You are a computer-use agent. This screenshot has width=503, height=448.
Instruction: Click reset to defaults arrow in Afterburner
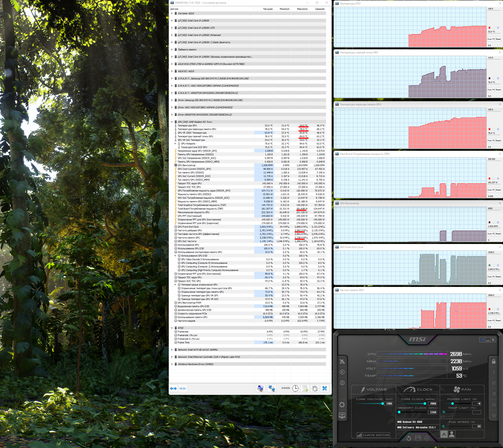409,438
